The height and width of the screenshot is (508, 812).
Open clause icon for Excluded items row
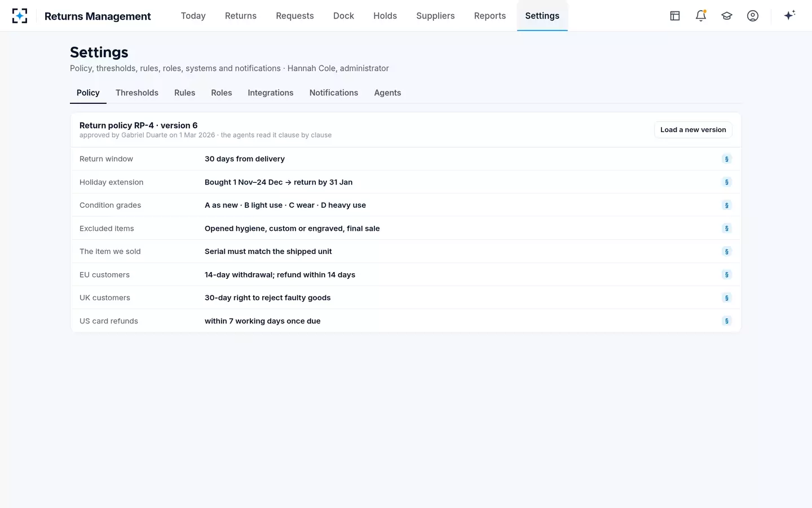point(727,229)
